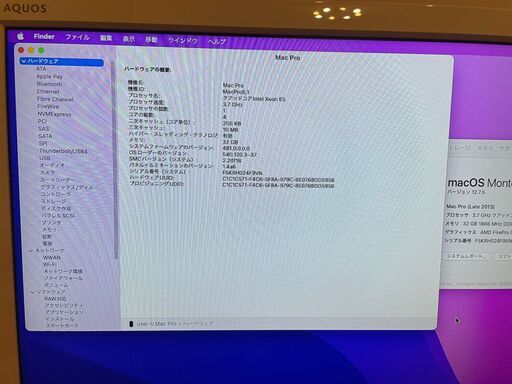This screenshot has width=512, height=384.
Task: Select Thunderbolt/USB4 in the sidebar
Action: (63, 151)
